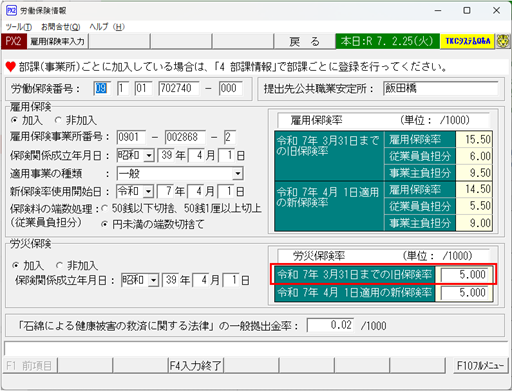Click the red PX2 logo button
The width and height of the screenshot is (512, 391).
click(13, 41)
